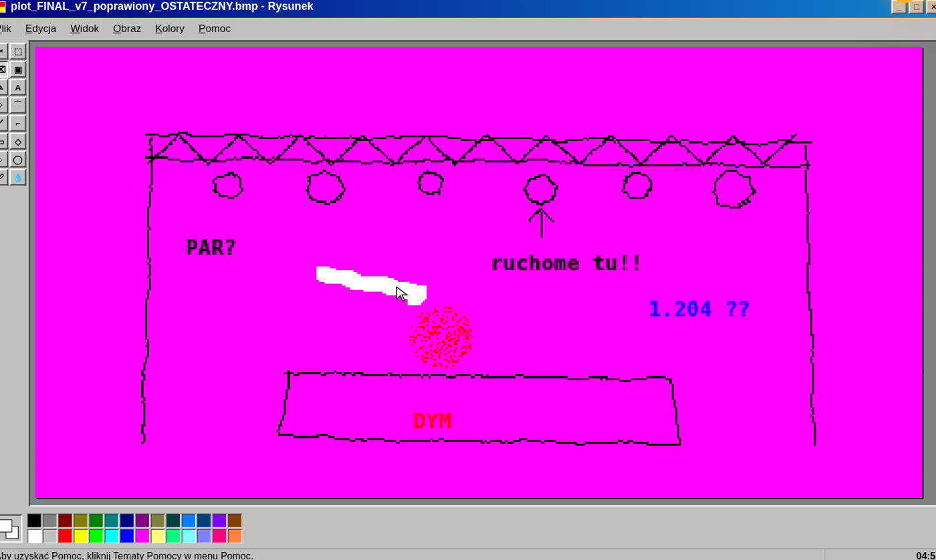Choose the cyan color swatch
Viewport: 936px width, 560px height.
[x=112, y=536]
